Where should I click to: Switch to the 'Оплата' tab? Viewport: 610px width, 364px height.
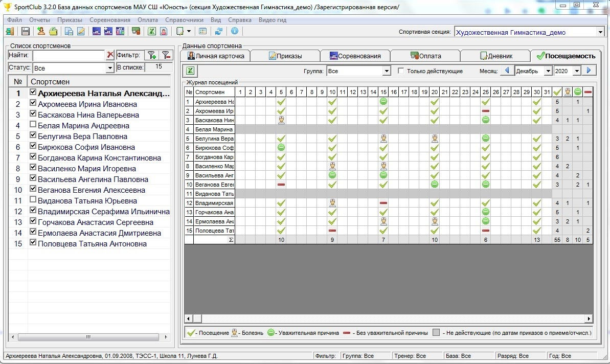[425, 56]
